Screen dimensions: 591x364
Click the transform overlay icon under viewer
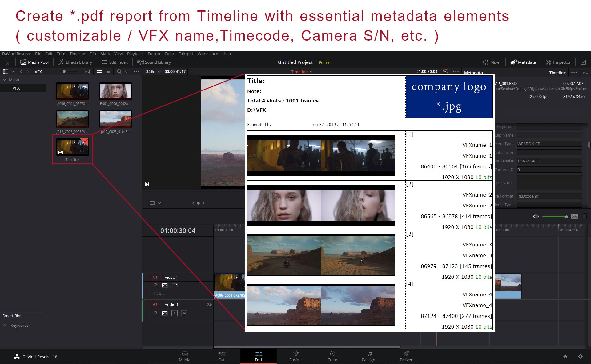pos(152,203)
